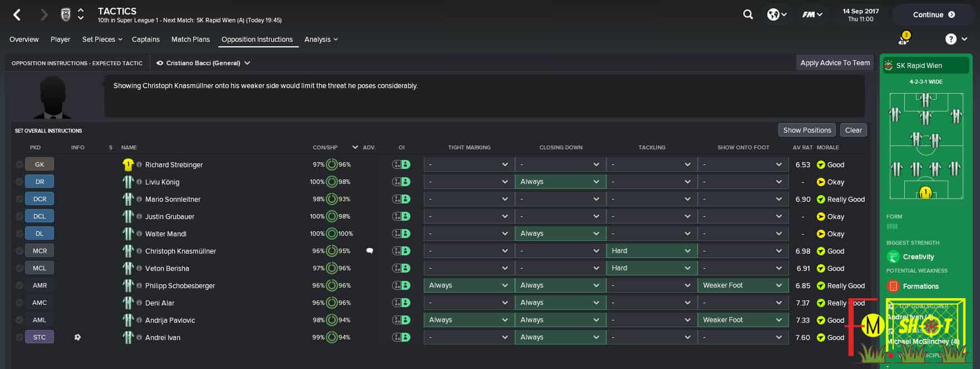Open Andrija Pavlovic's player profile

point(170,320)
